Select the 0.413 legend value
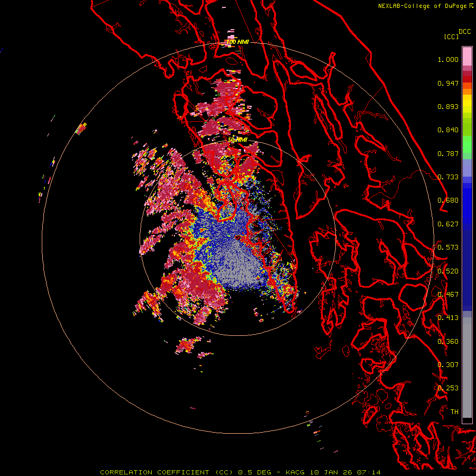This screenshot has height=476, width=476. point(448,318)
